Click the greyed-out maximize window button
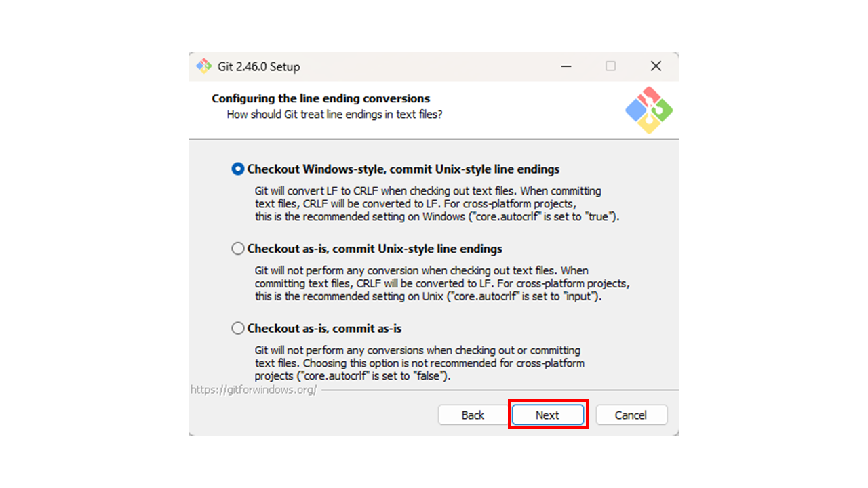 610,66
